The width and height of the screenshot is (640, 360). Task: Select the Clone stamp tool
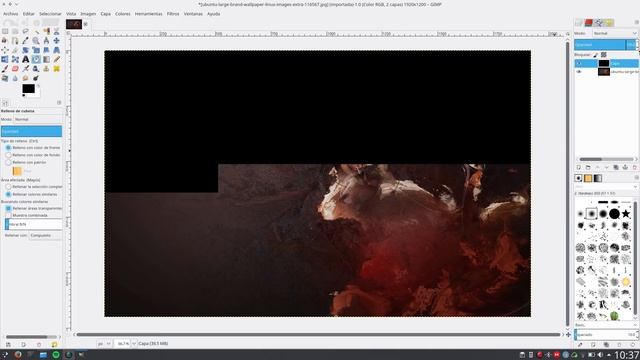tap(46, 69)
